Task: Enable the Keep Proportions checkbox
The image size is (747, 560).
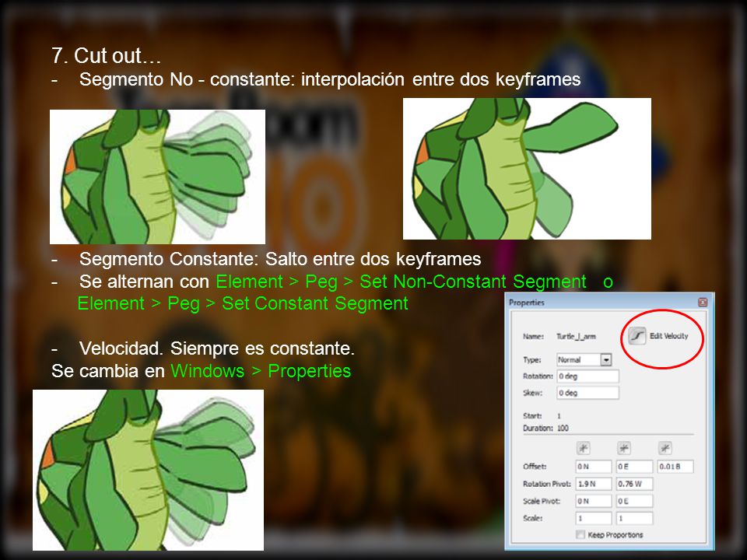Action: pos(580,535)
